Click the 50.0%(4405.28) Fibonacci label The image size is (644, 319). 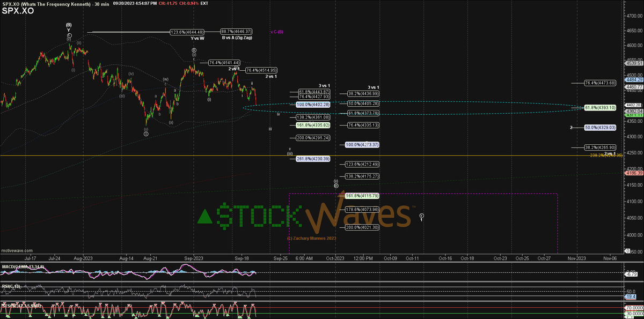pyautogui.click(x=364, y=103)
